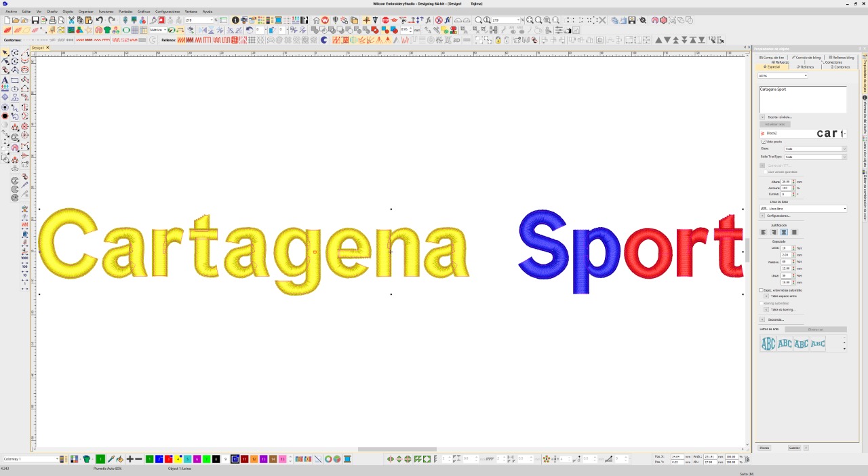Click the Cut scissors icon

click(x=71, y=20)
